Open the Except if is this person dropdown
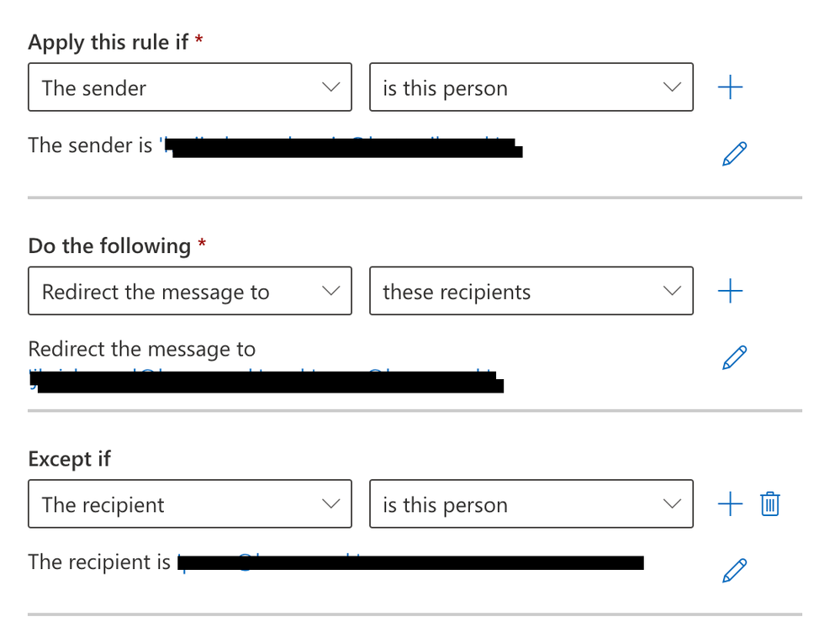The image size is (840, 643). [531, 503]
